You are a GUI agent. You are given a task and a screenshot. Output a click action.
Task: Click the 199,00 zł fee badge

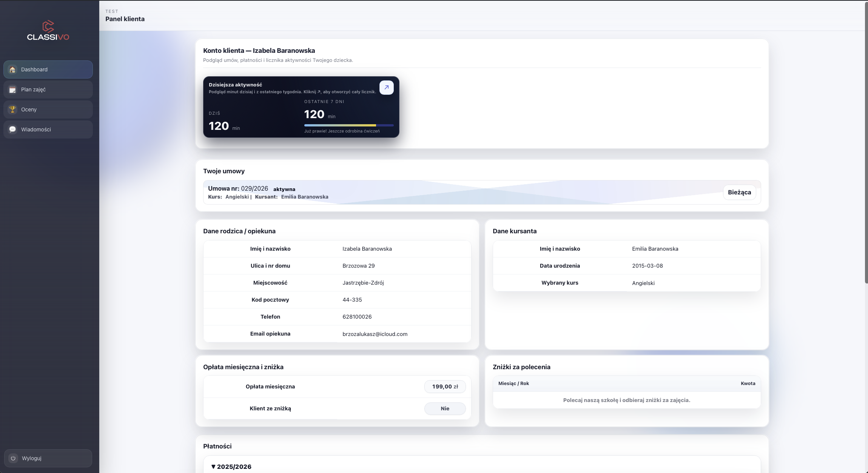[445, 387]
